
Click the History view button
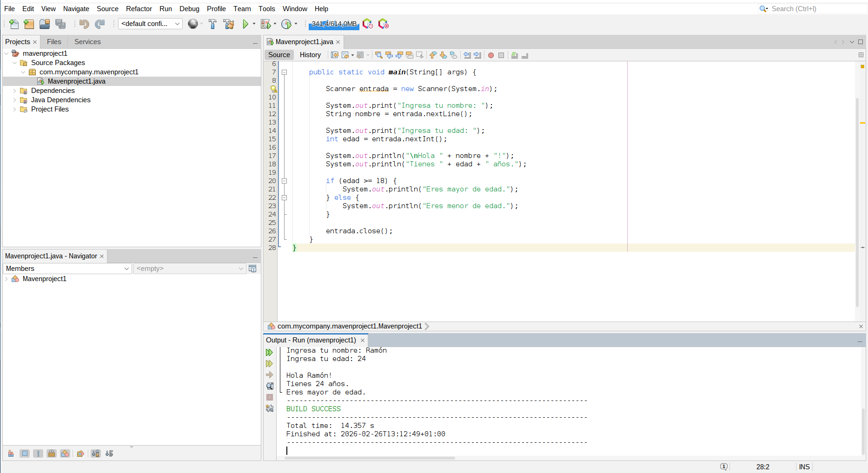(310, 55)
